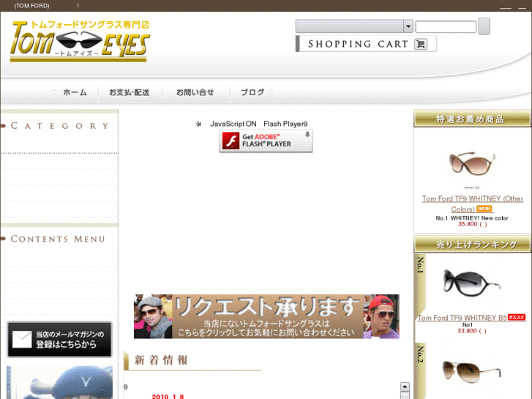The height and width of the screenshot is (399, 532).
Task: Click Get Adobe Flash Player button
Action: pyautogui.click(x=266, y=141)
